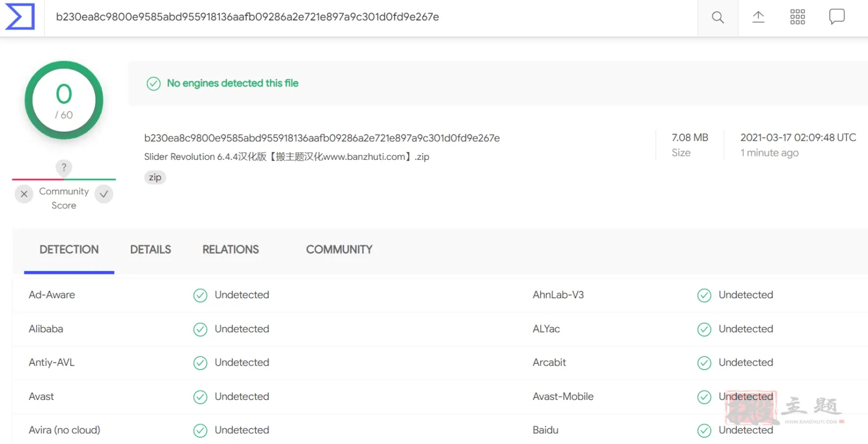Open the apps grid icon
The image size is (868, 444).
click(797, 17)
